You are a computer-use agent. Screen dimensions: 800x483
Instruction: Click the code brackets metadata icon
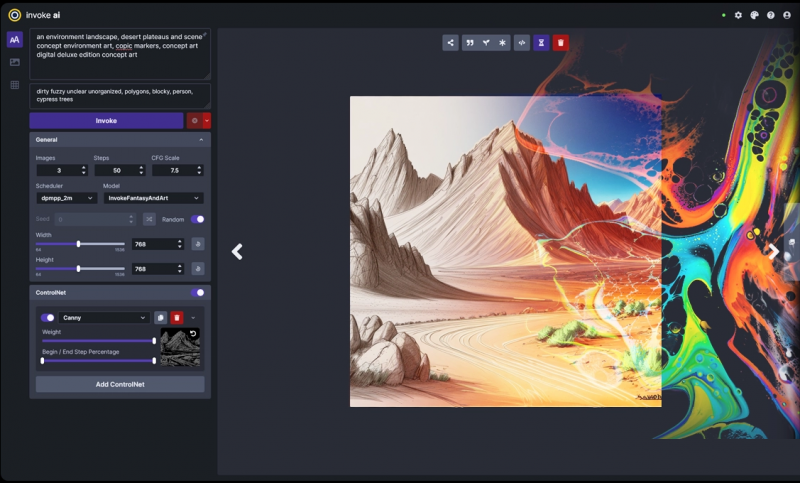pyautogui.click(x=522, y=43)
